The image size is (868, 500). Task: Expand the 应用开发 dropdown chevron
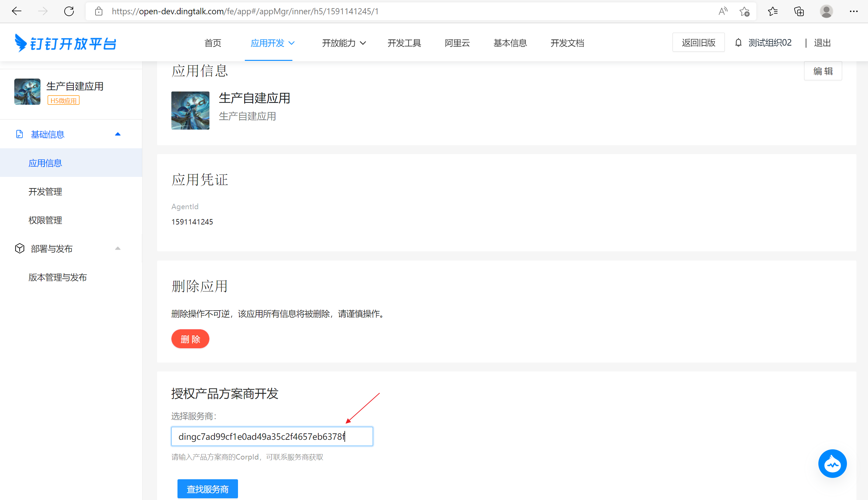(x=291, y=43)
